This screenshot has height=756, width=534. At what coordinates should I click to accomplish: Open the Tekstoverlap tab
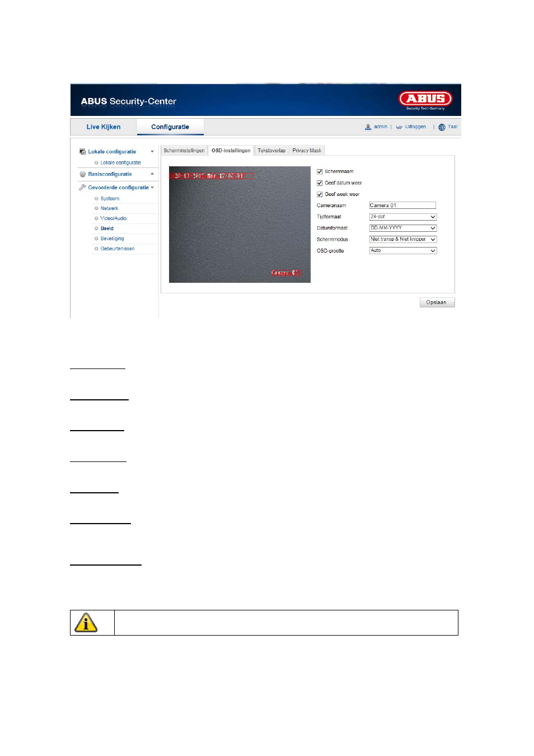(271, 151)
